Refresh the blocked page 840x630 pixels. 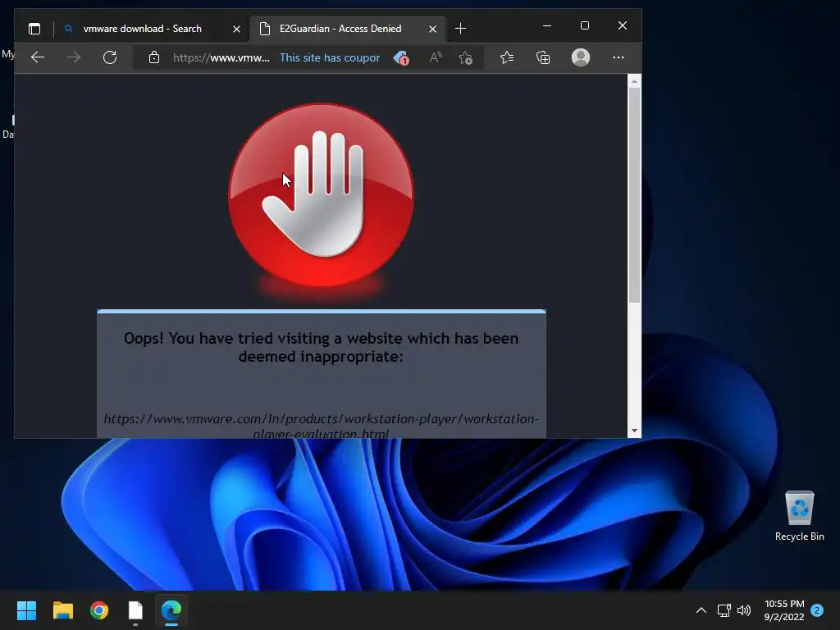[110, 57]
